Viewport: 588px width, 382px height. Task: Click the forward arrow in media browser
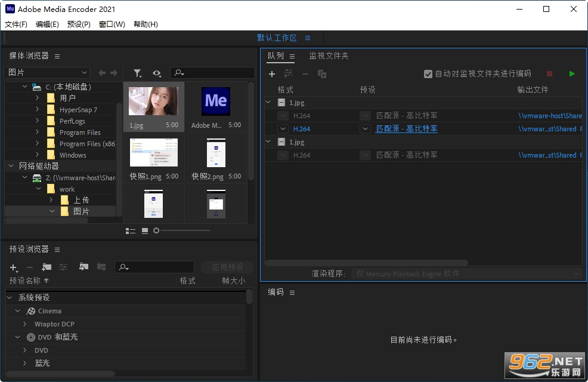pos(114,73)
